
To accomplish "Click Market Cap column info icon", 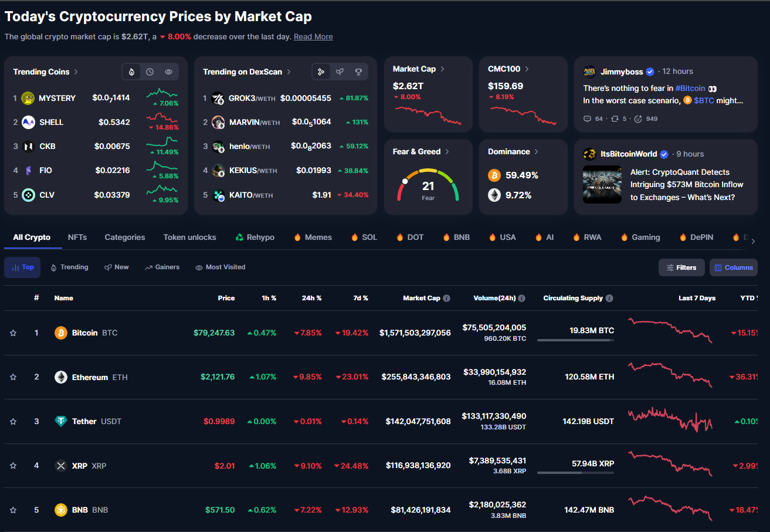I will [x=447, y=298].
